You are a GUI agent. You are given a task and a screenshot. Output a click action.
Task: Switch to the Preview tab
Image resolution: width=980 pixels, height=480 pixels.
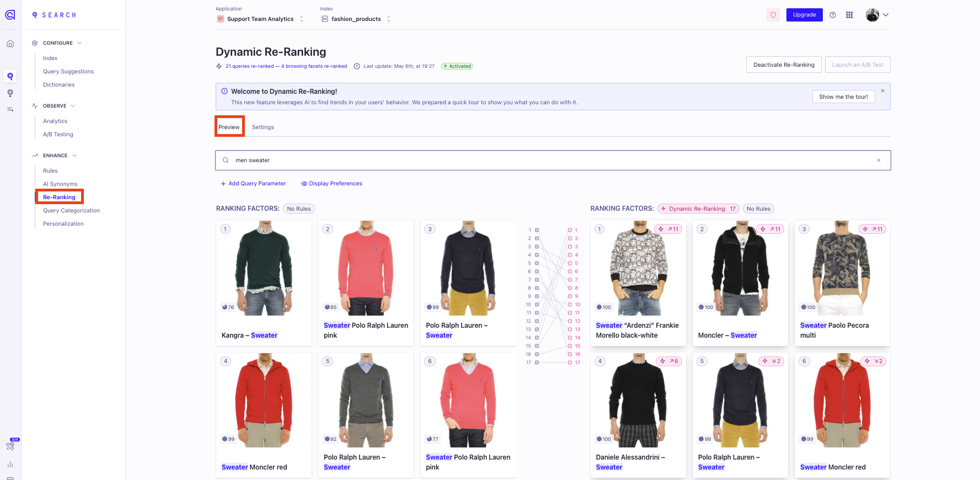(x=229, y=127)
